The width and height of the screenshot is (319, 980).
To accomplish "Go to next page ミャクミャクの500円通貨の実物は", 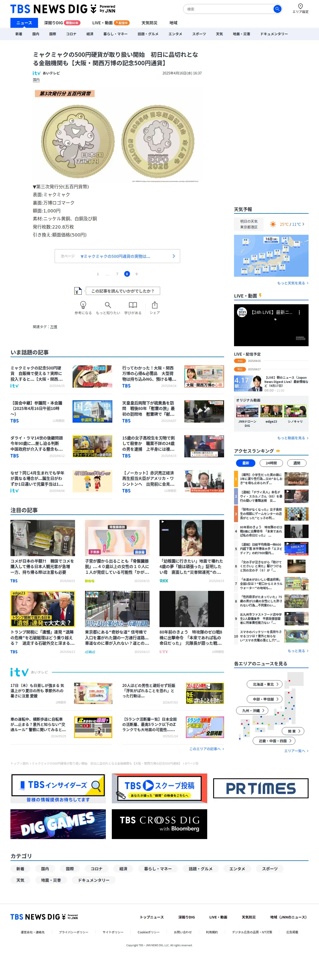I will (x=117, y=256).
